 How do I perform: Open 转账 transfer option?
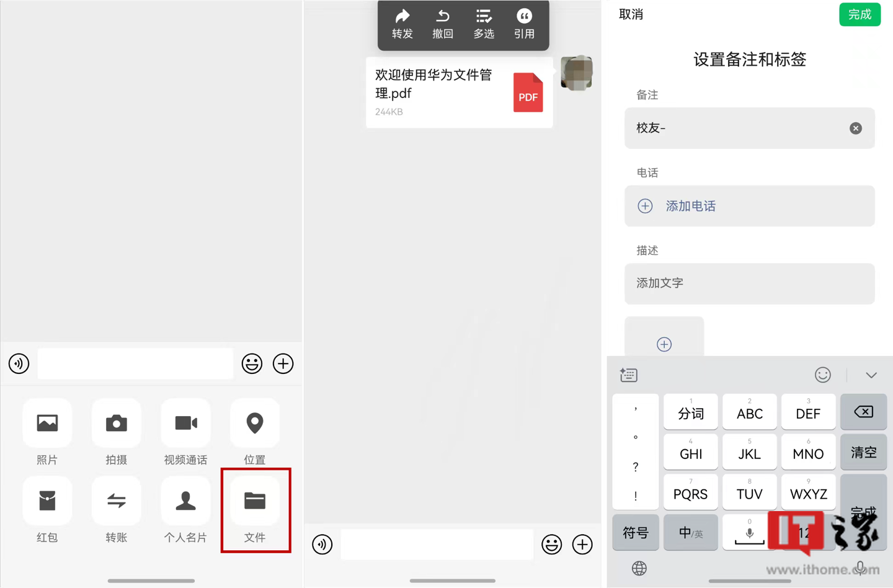click(x=116, y=501)
